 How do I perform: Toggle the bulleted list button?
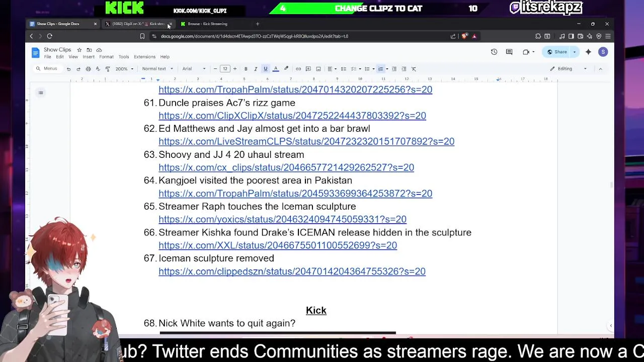pos(368,69)
